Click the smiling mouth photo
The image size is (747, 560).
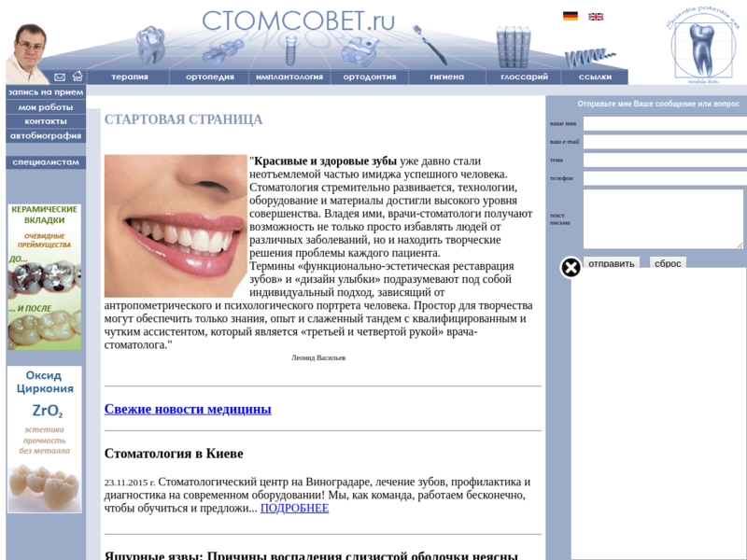[x=176, y=226]
